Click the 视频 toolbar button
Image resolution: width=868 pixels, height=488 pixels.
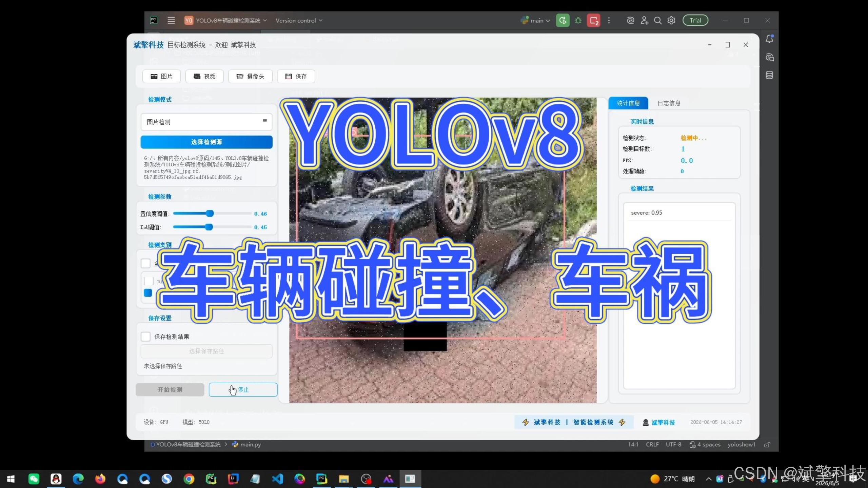(204, 76)
